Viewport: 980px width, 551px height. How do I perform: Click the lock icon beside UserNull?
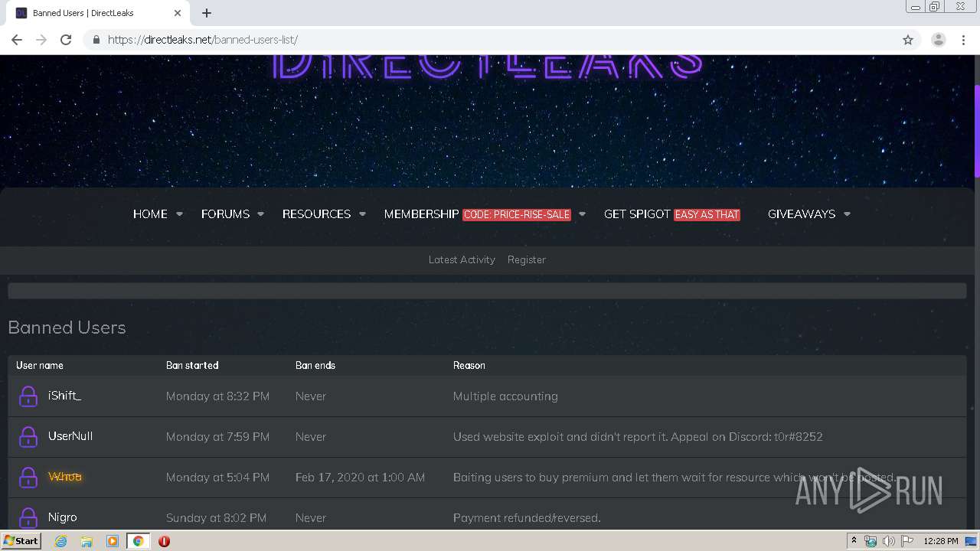click(28, 436)
